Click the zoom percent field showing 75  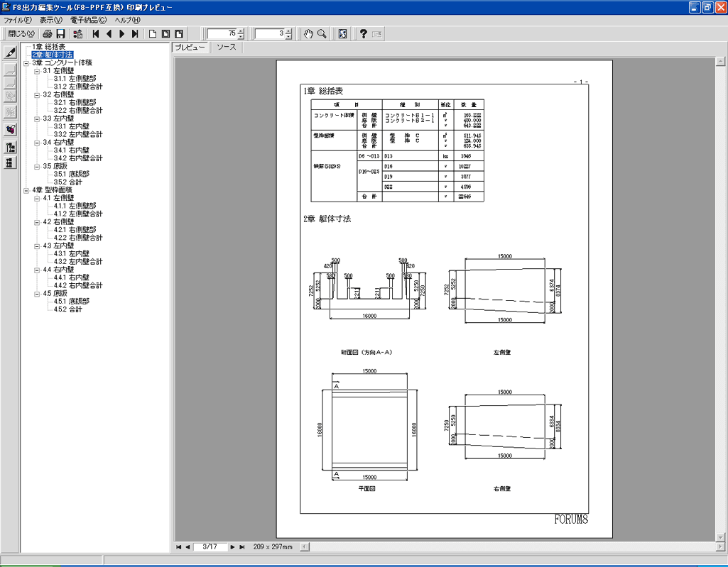[x=222, y=34]
